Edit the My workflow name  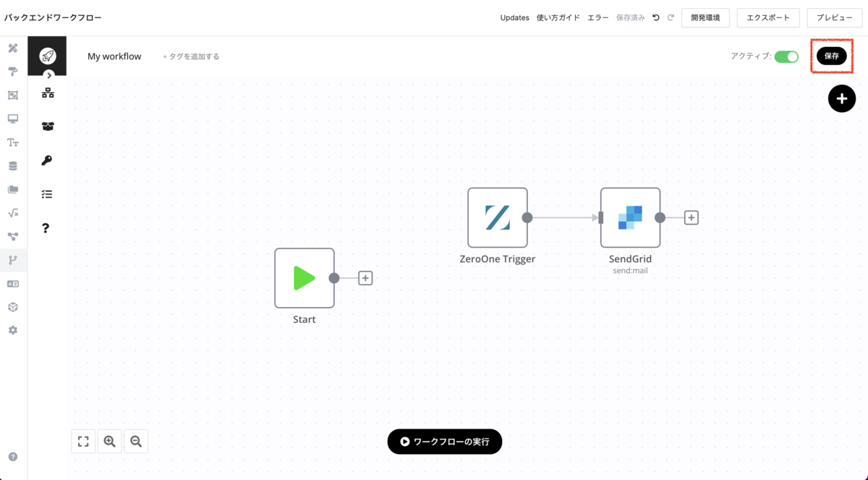(114, 56)
